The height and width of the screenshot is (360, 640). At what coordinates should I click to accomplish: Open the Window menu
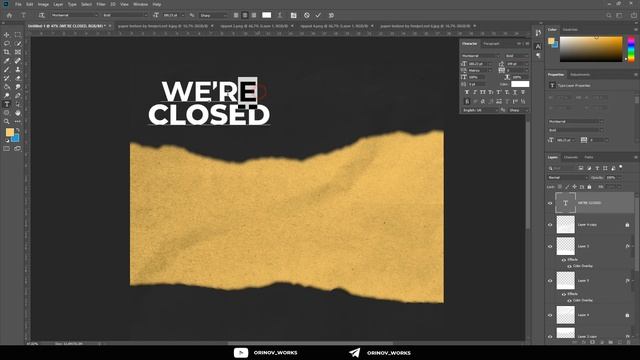point(140,4)
